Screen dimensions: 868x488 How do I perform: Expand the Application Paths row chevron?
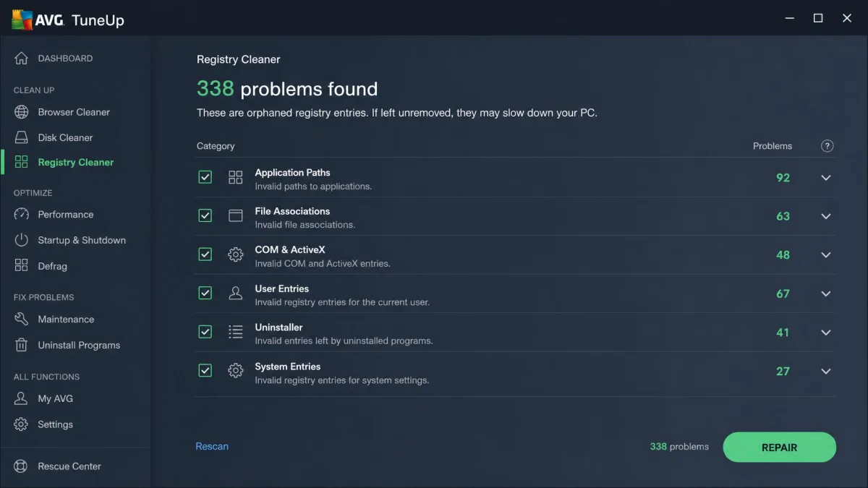click(x=826, y=178)
